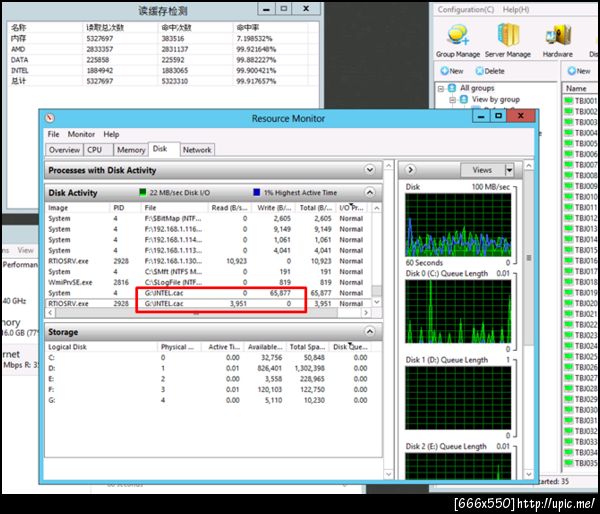Click New in the groups panel
This screenshot has height=514, width=600.
pyautogui.click(x=452, y=71)
